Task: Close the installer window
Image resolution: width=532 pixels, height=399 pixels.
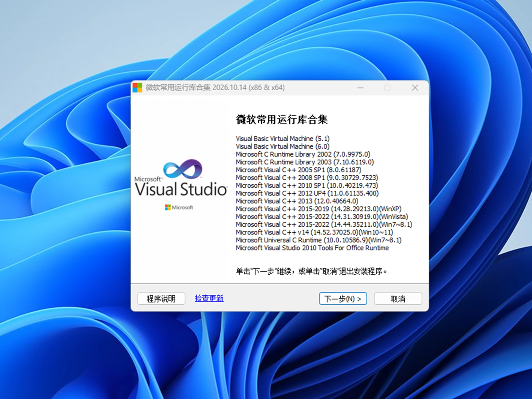Action: (x=415, y=88)
